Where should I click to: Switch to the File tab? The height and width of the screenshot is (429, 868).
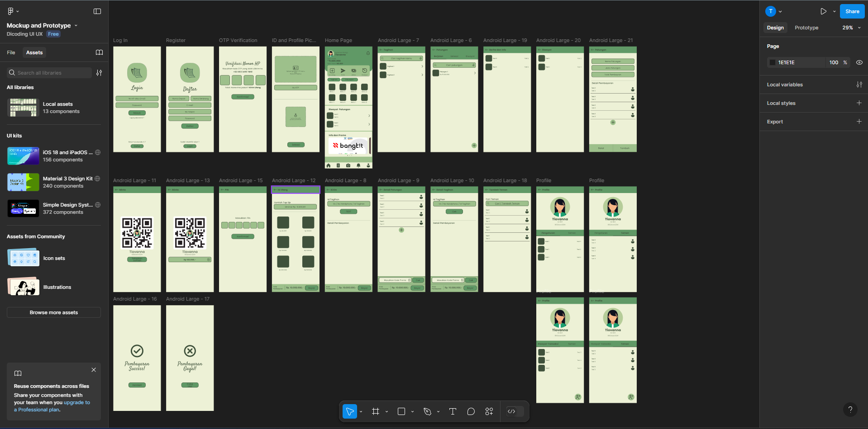click(x=11, y=52)
